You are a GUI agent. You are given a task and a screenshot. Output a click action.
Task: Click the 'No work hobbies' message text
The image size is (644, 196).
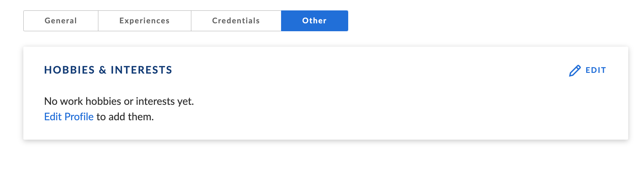coord(119,101)
